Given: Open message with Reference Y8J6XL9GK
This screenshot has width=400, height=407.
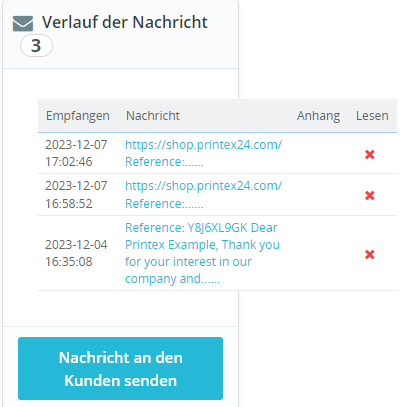Looking at the screenshot, I should (x=202, y=253).
